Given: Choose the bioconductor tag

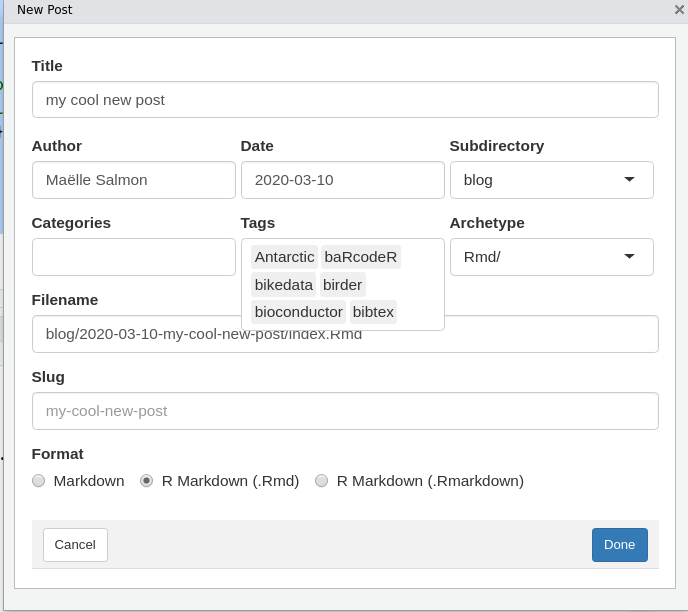Looking at the screenshot, I should click(x=298, y=312).
